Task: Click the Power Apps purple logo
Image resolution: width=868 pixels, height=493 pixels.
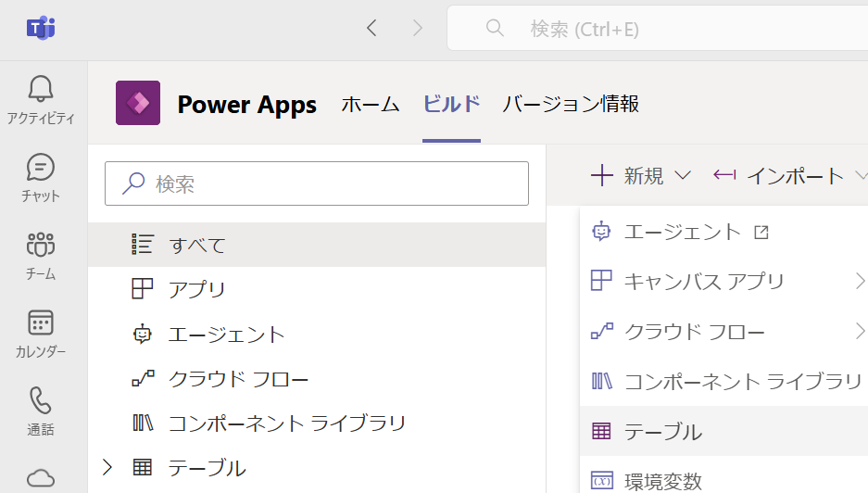Action: (138, 103)
